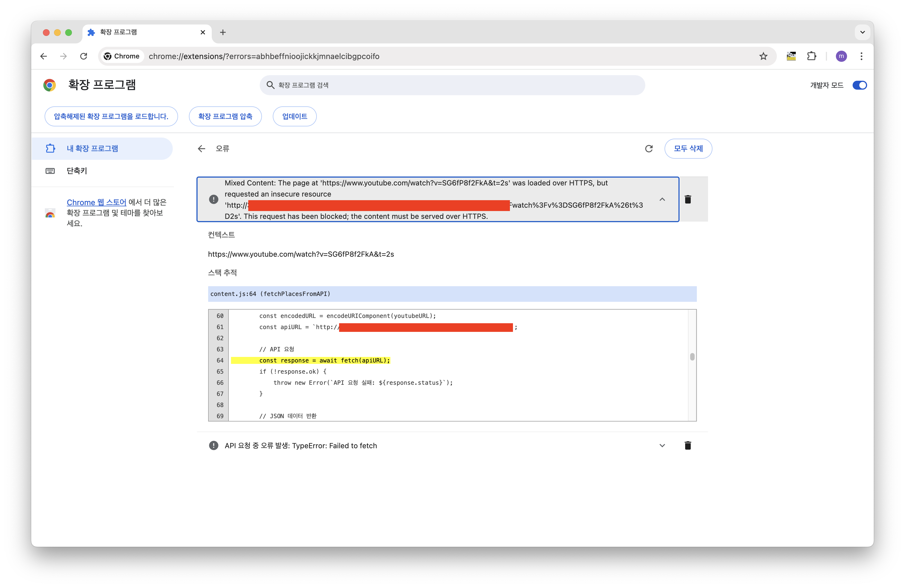Click the 업데이트 button
Screen dimensions: 905x588
295,116
